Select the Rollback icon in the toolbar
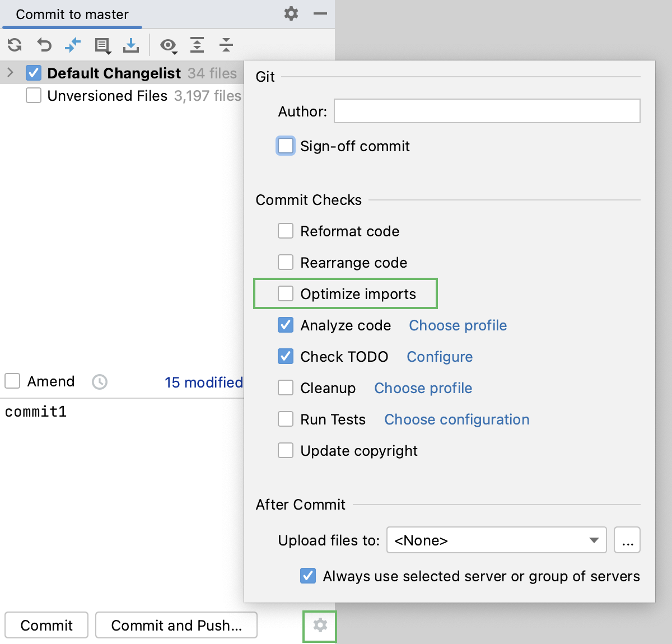 point(44,45)
